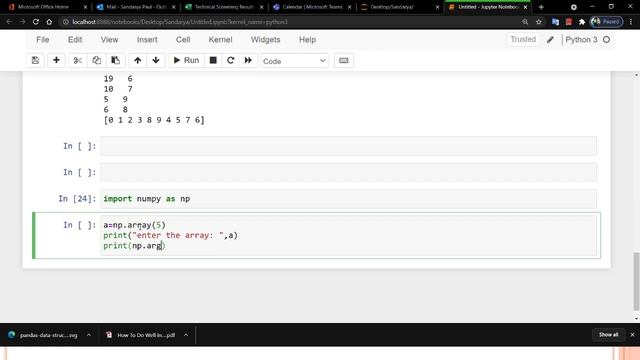The image size is (640, 360).
Task: Paste cells below icon
Action: [x=116, y=60]
